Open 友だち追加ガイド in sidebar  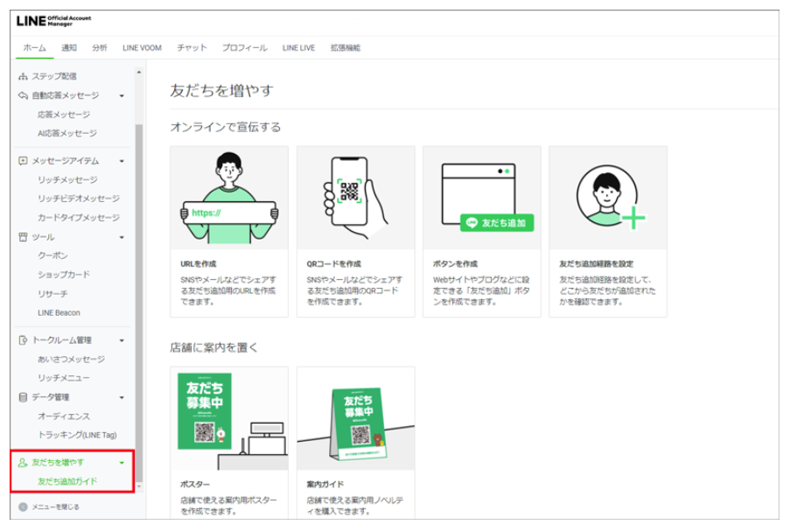point(67,481)
